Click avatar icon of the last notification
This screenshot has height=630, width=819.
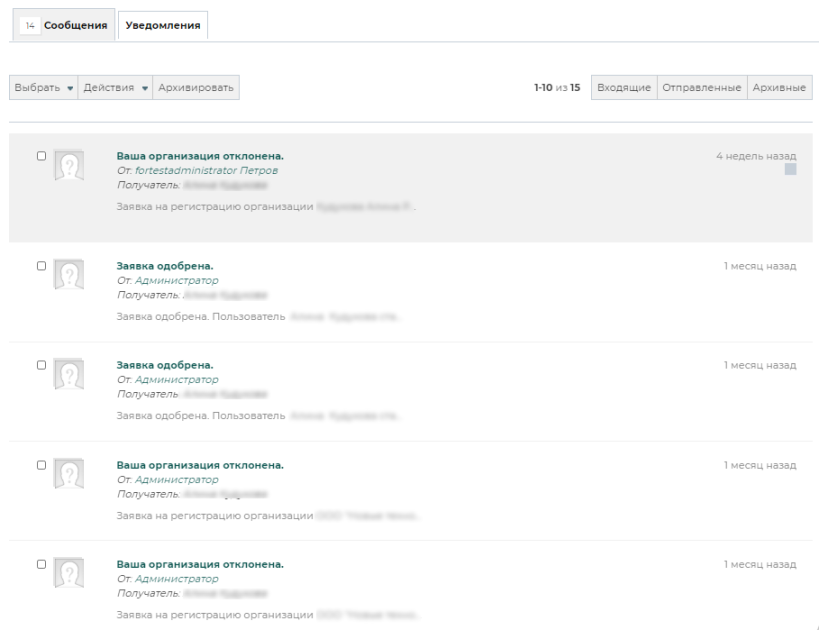point(67,573)
